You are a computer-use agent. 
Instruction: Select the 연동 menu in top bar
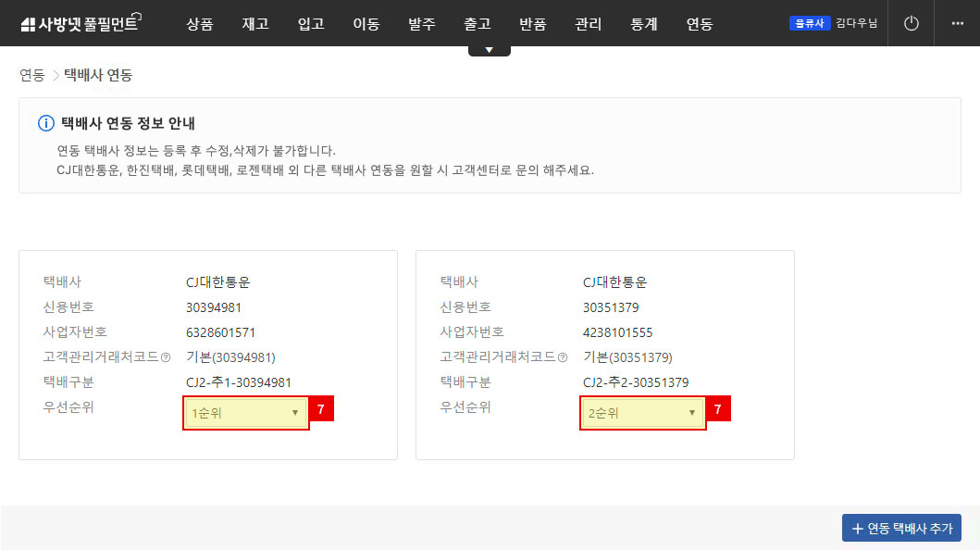(699, 24)
